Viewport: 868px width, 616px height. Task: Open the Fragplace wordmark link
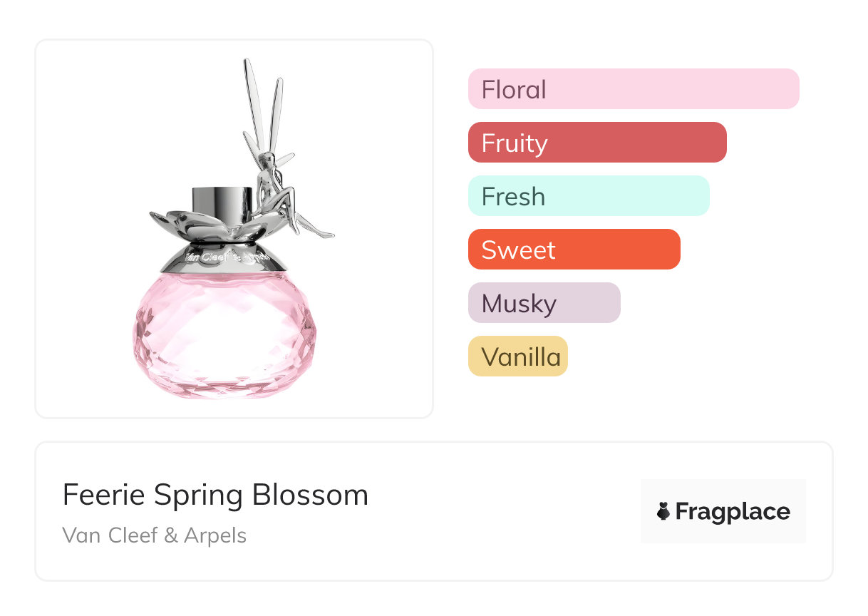(732, 511)
